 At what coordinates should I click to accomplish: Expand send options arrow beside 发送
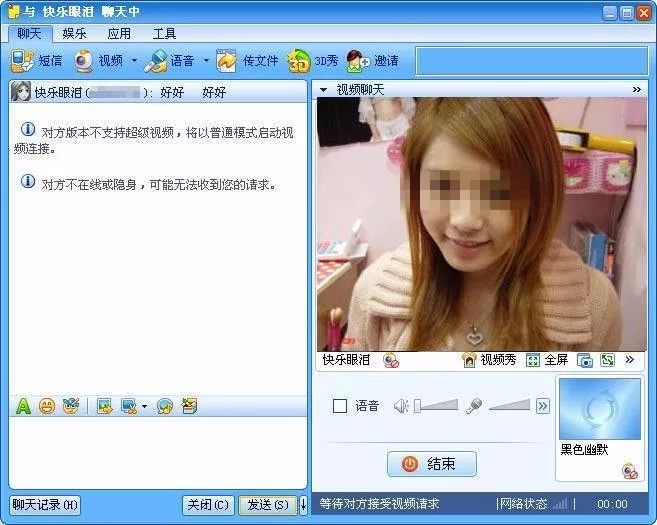click(303, 505)
